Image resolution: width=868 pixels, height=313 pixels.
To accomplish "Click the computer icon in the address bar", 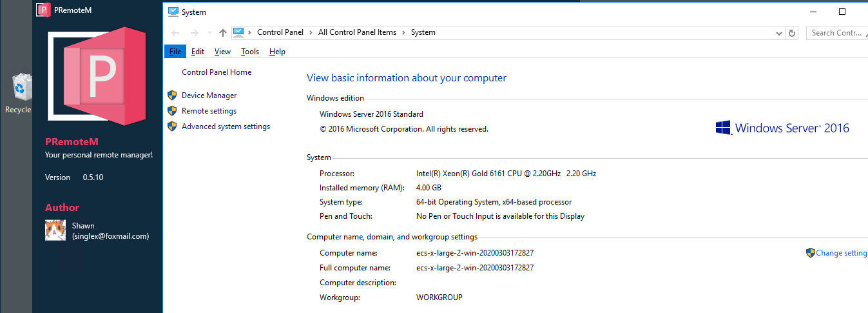I will pyautogui.click(x=238, y=32).
